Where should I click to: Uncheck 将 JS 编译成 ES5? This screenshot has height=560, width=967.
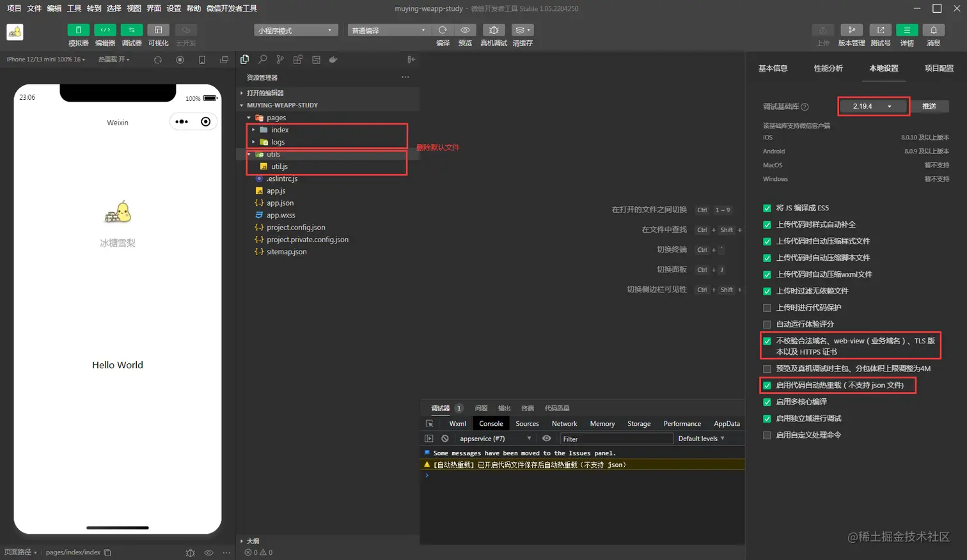tap(767, 208)
